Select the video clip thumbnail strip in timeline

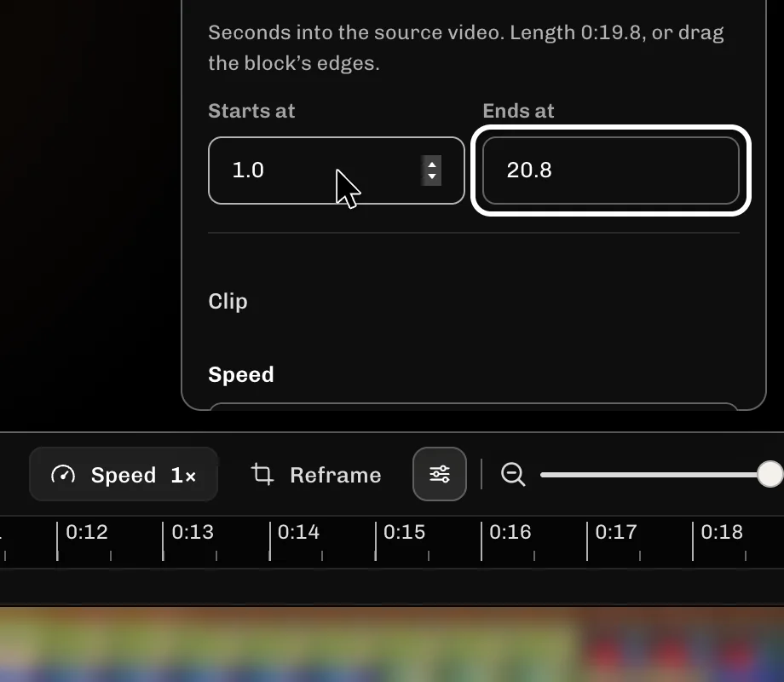pyautogui.click(x=392, y=644)
